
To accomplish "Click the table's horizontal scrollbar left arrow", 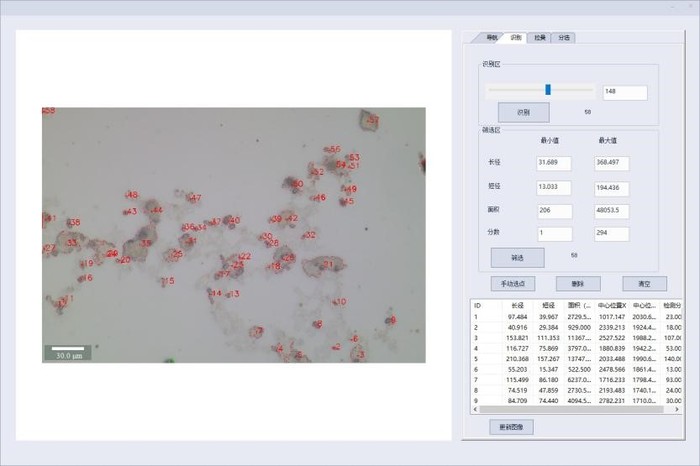I will pos(477,409).
